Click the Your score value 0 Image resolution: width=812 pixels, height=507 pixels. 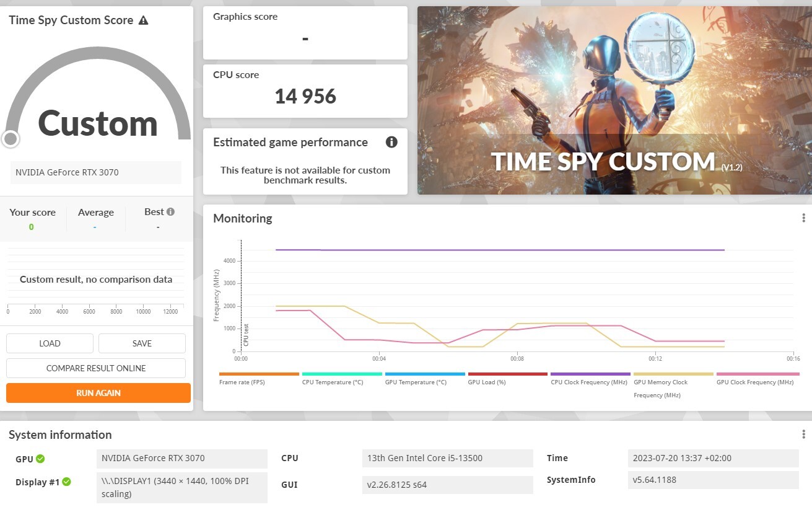pyautogui.click(x=31, y=227)
